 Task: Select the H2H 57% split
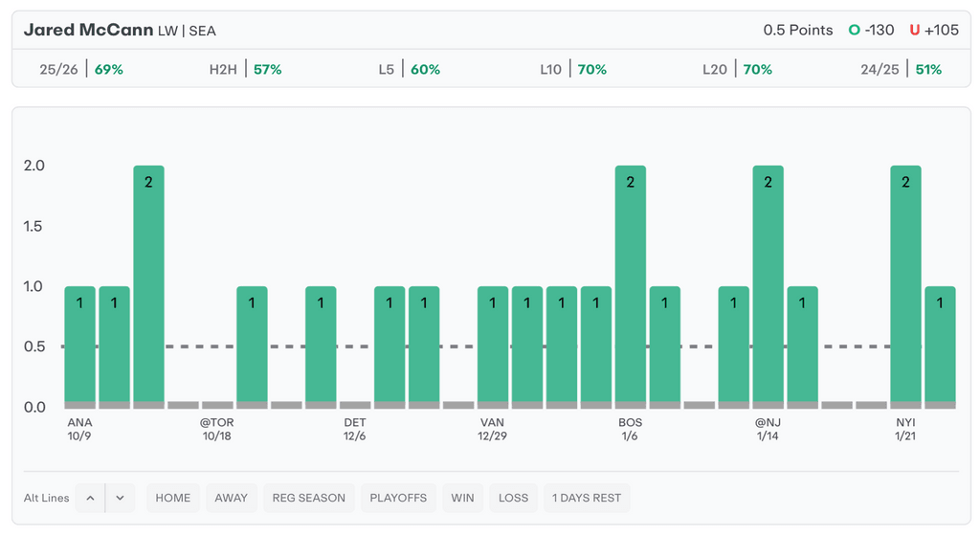pyautogui.click(x=245, y=69)
